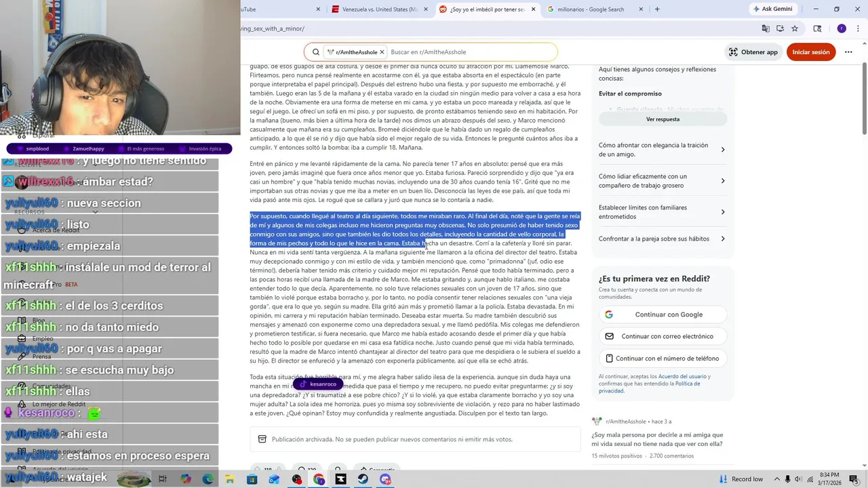Click Continuar con el número de teléfono

point(663,359)
